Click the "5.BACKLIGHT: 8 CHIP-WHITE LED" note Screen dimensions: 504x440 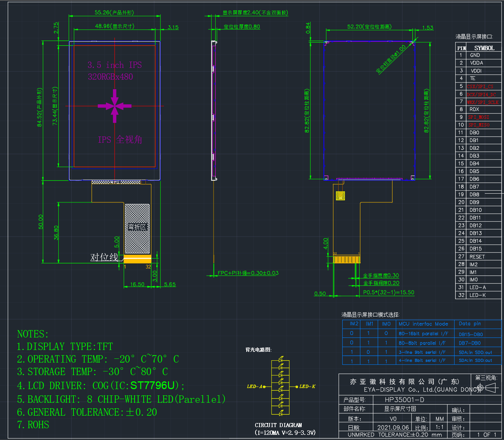121,399
